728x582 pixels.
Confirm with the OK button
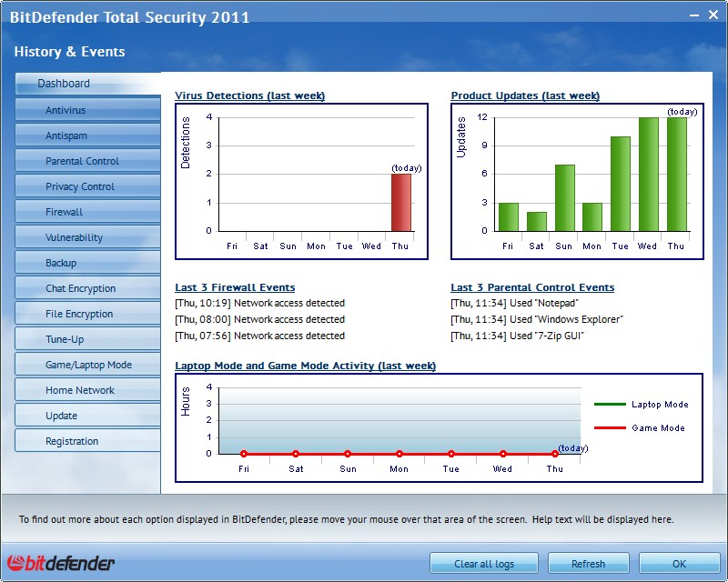[x=679, y=564]
